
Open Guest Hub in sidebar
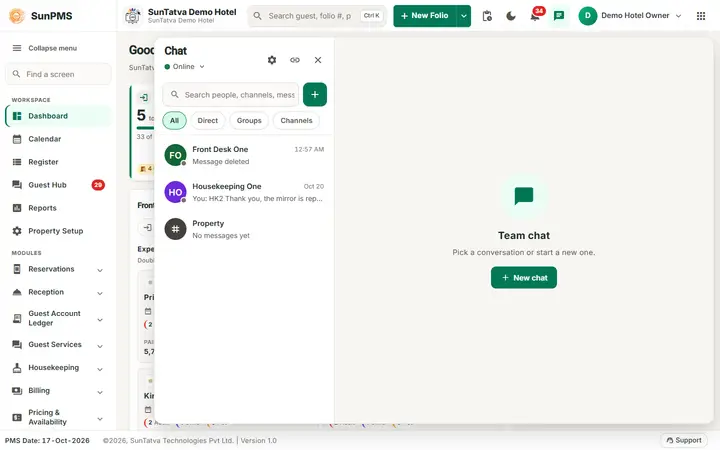58,185
